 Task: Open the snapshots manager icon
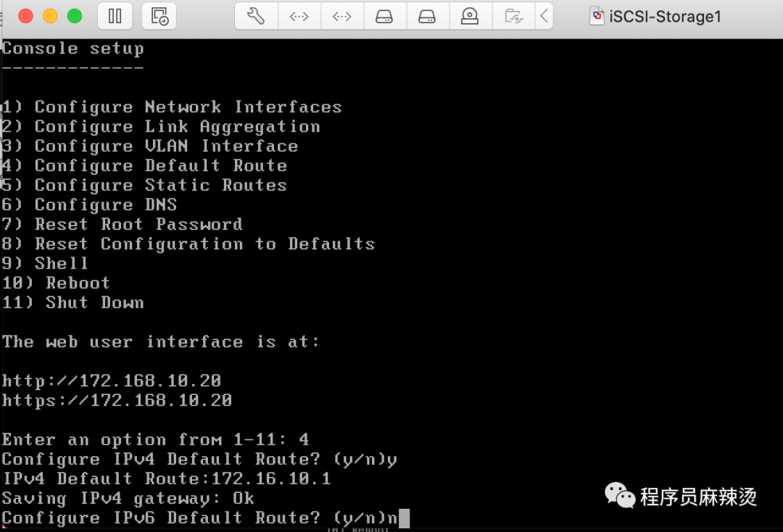159,16
